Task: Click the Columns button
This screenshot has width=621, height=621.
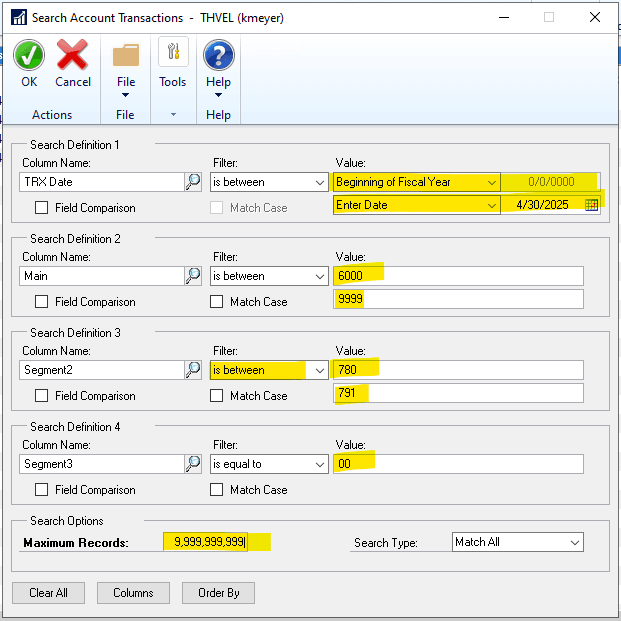Action: (x=133, y=593)
